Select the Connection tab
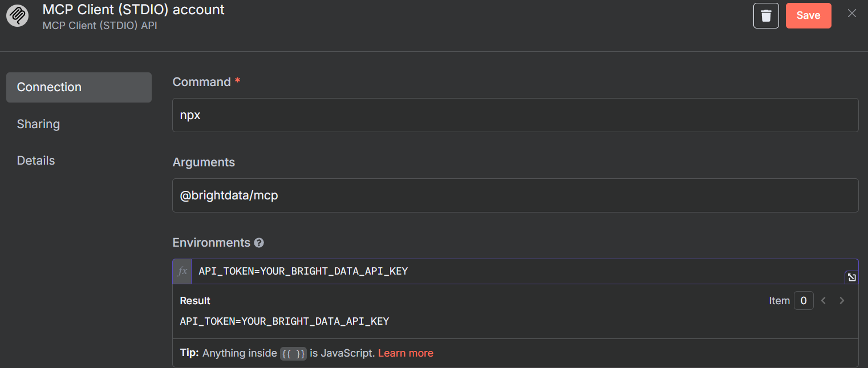The image size is (868, 368). (x=79, y=87)
